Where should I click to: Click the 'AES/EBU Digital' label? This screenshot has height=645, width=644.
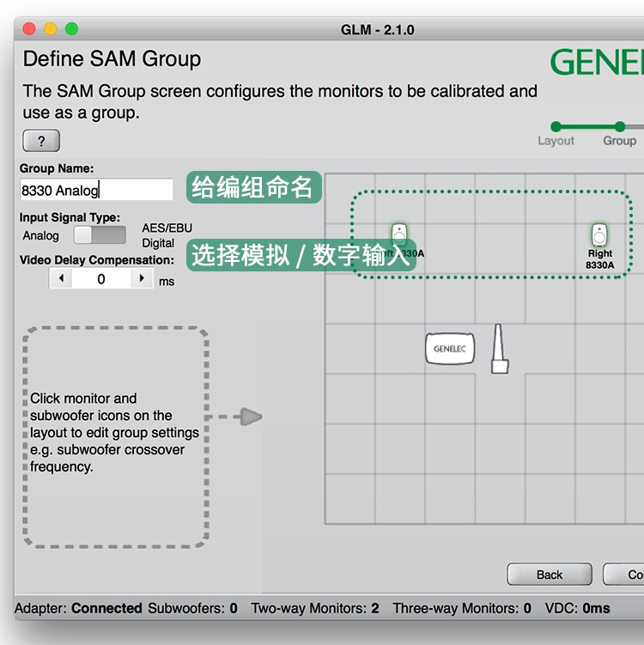[167, 235]
